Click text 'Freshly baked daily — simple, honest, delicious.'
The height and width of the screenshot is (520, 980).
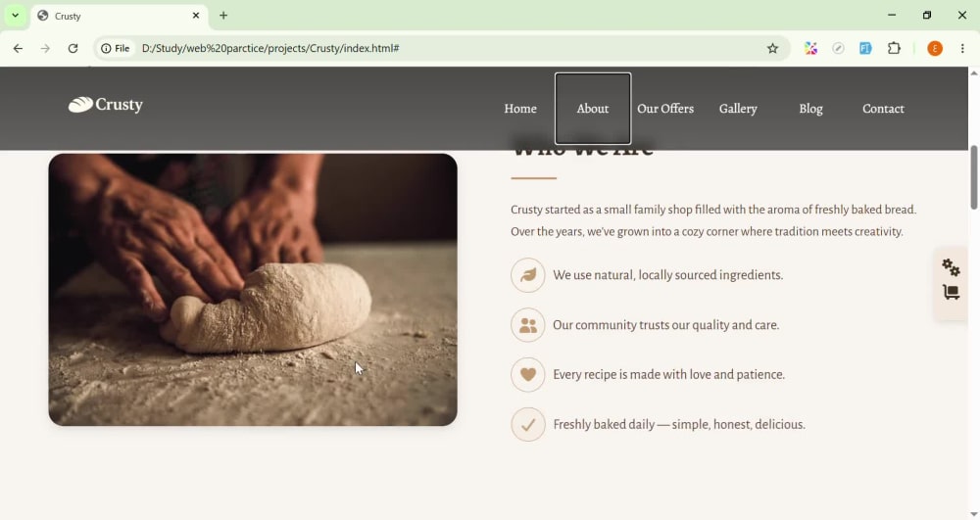tap(679, 424)
